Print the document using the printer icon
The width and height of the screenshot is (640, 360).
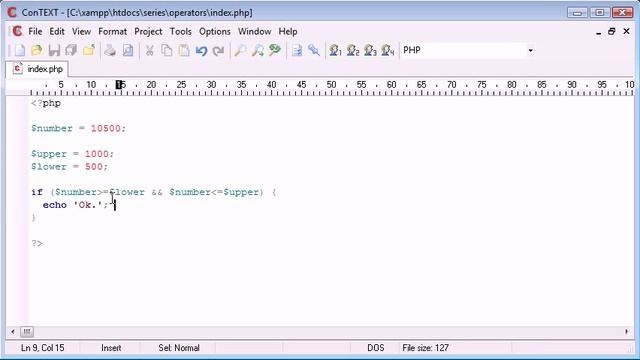click(x=110, y=51)
